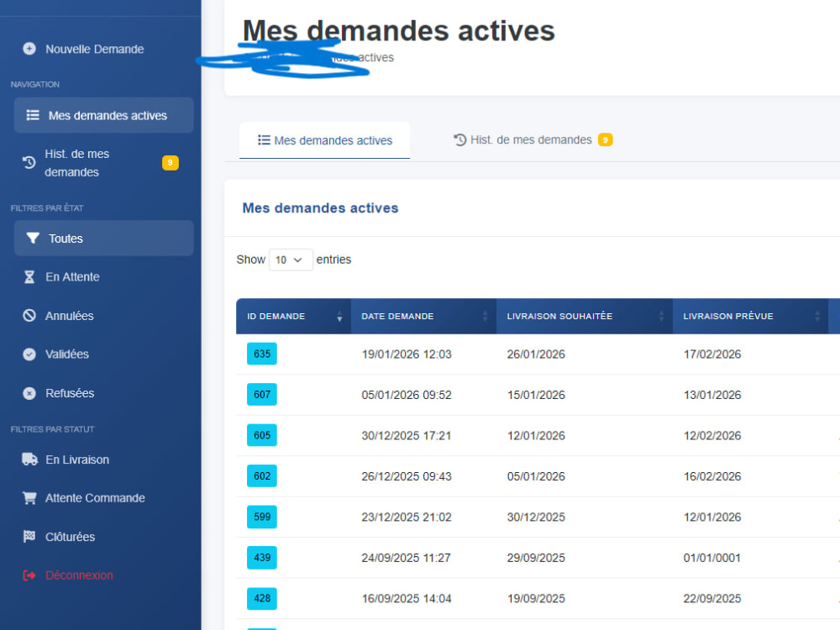Open request ID 605 badge

(262, 435)
